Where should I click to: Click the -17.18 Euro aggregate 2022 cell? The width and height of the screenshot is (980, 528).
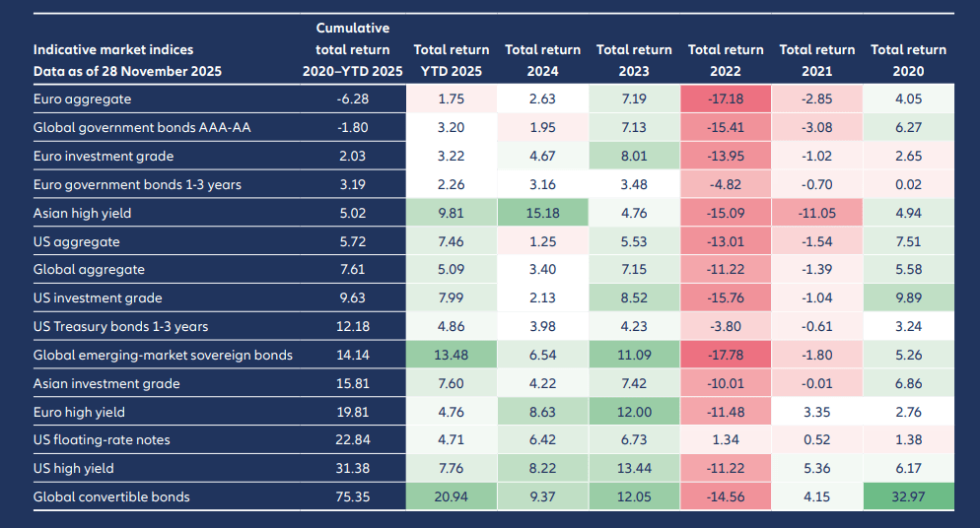tap(725, 99)
